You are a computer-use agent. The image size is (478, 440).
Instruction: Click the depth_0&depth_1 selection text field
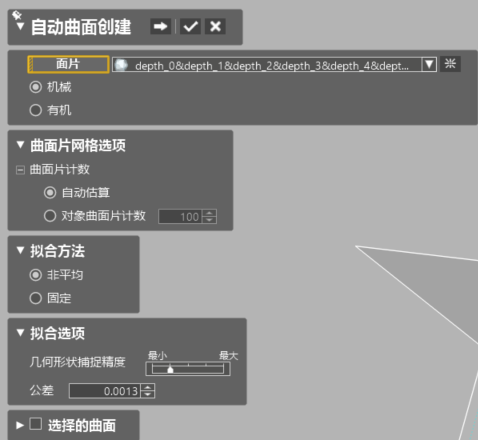pyautogui.click(x=267, y=65)
